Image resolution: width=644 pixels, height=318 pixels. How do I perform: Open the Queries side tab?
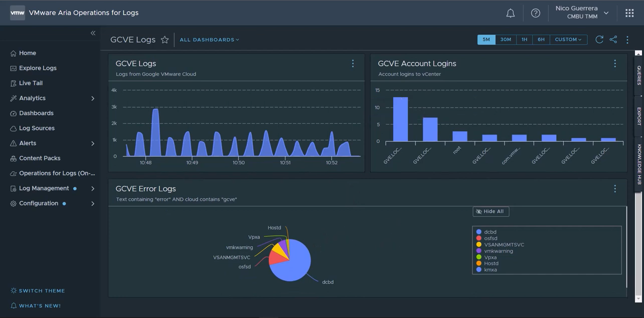click(638, 75)
